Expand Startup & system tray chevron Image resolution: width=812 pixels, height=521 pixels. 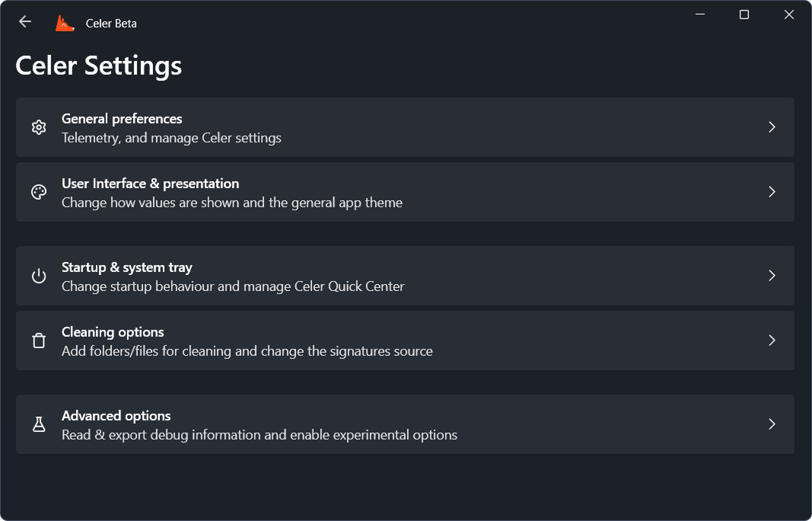(772, 275)
